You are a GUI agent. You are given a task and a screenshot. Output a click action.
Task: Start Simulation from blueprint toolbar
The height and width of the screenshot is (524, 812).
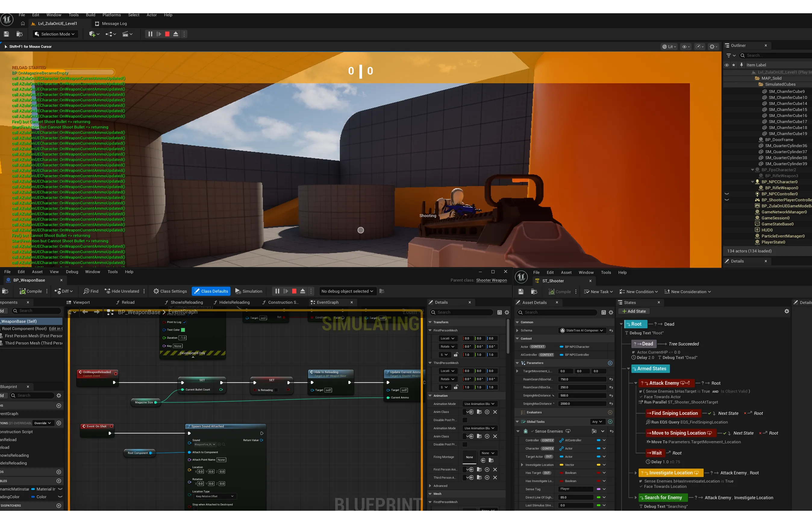(x=248, y=291)
